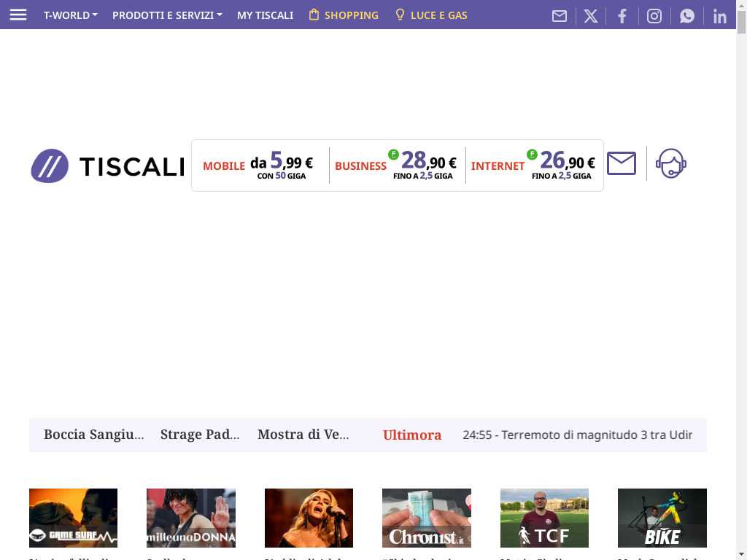Open the Chronist.it thumbnail

click(x=426, y=518)
